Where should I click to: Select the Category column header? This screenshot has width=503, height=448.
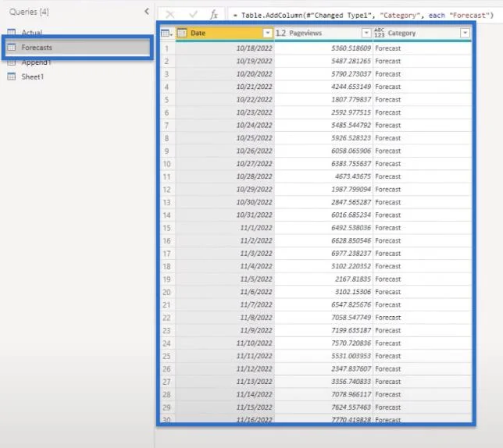point(422,33)
